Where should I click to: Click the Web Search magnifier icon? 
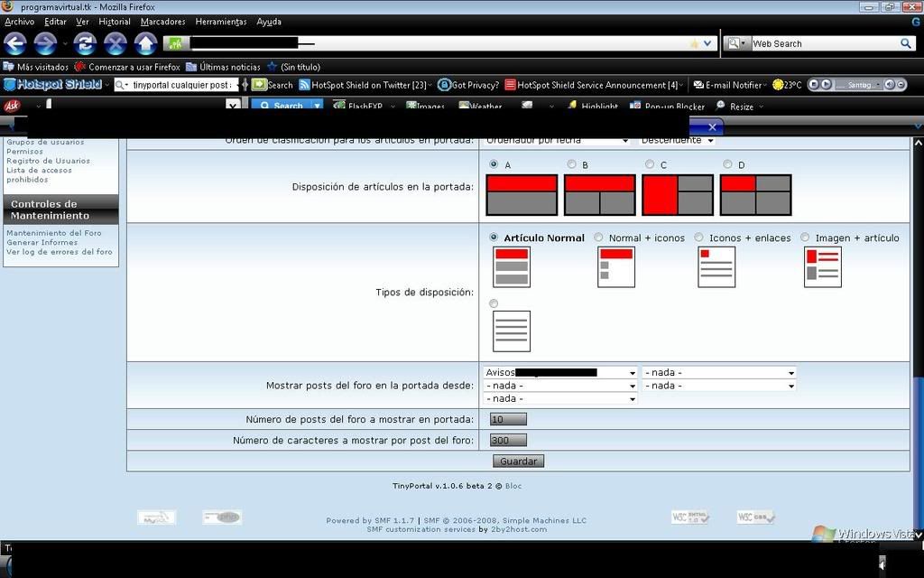pyautogui.click(x=906, y=43)
